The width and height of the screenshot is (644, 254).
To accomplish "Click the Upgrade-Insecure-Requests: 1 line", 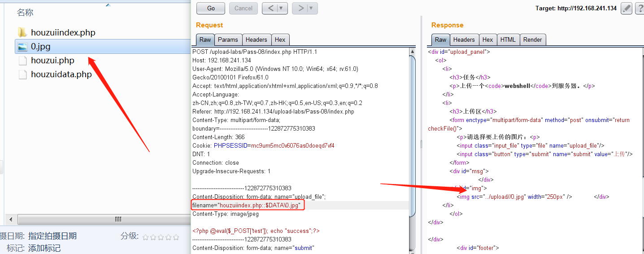I will (231, 171).
